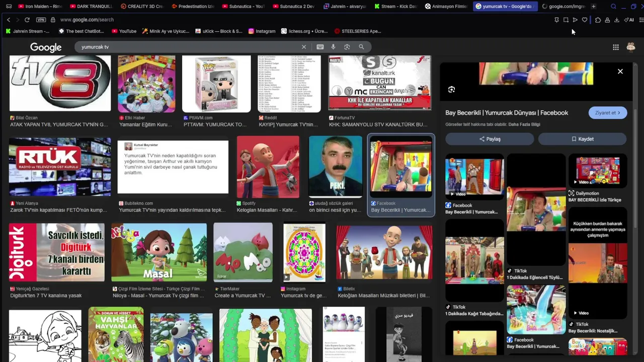The image size is (644, 362).
Task: Click the pinboard pin icon in toolbar
Action: (556, 20)
